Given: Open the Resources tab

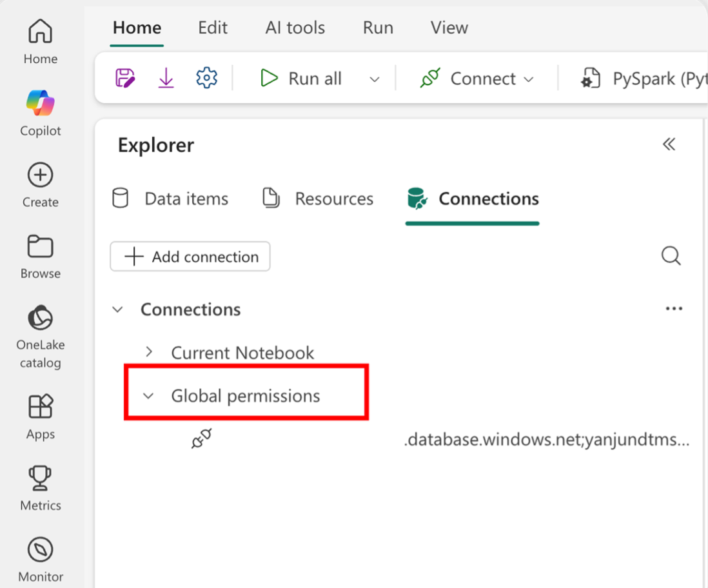Looking at the screenshot, I should 319,199.
